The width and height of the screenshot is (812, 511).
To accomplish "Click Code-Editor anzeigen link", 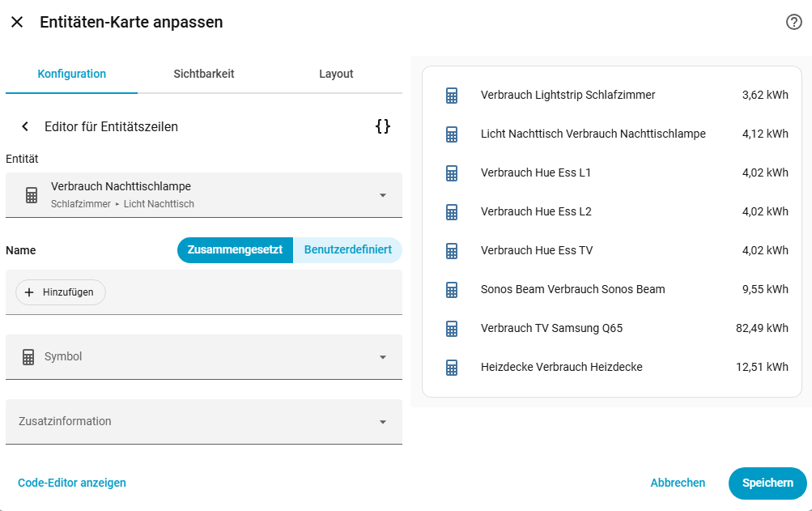I will point(72,483).
